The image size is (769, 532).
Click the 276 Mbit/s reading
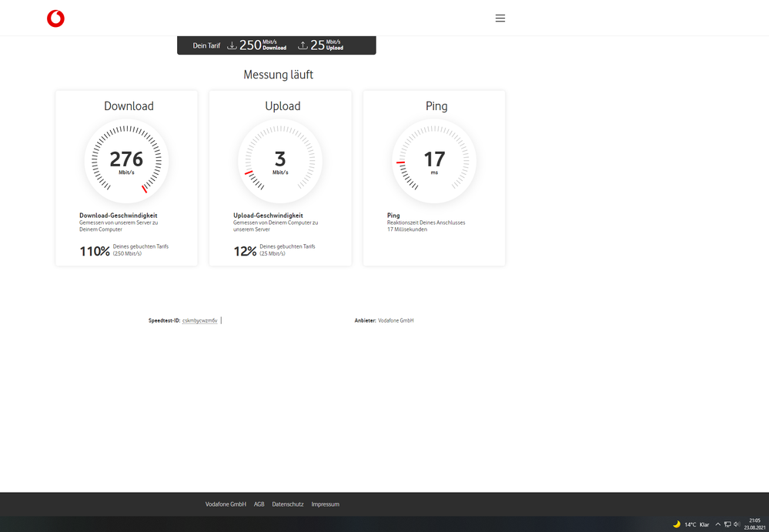[126, 162]
